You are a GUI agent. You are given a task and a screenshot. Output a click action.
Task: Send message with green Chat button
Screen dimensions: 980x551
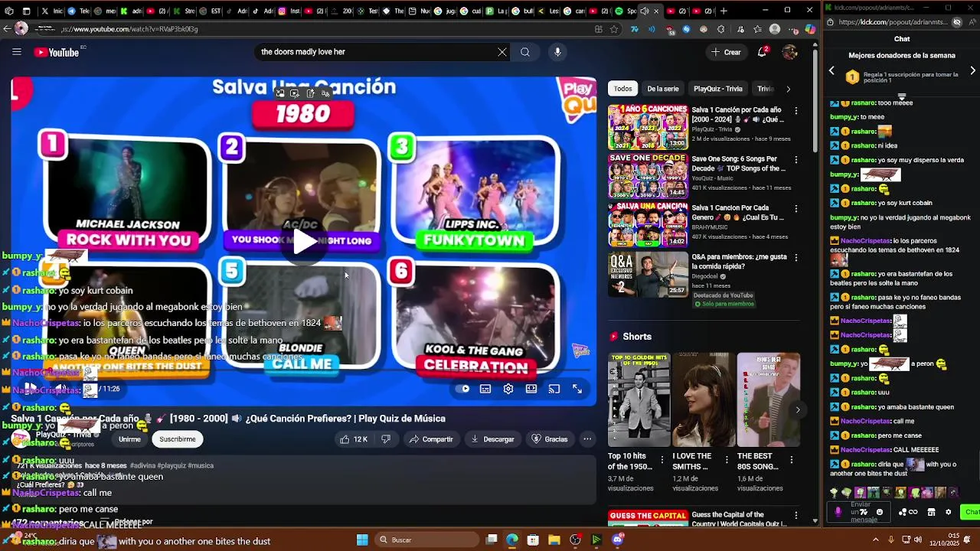971,512
